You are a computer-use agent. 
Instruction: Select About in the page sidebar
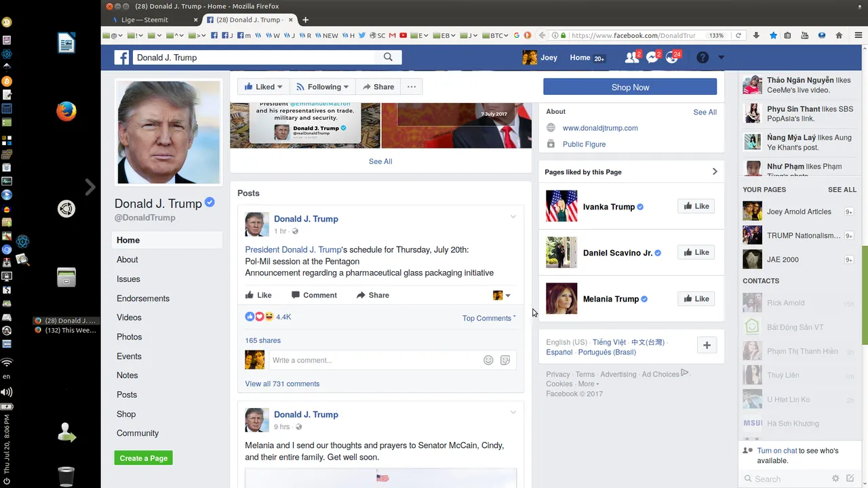point(127,260)
